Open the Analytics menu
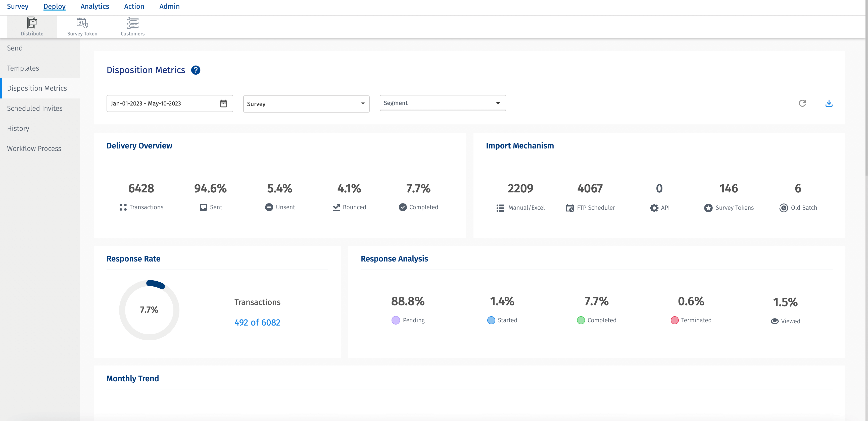Viewport: 868px width, 421px height. [95, 6]
